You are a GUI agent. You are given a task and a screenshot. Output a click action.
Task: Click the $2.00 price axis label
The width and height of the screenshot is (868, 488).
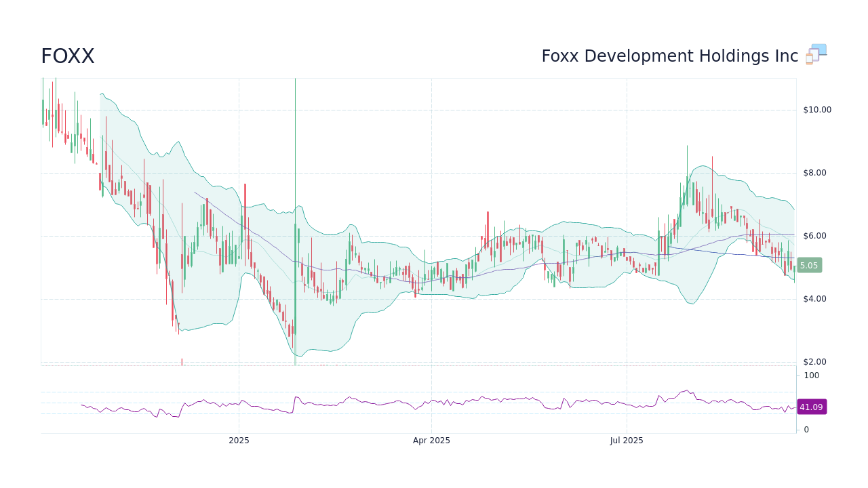(815, 362)
